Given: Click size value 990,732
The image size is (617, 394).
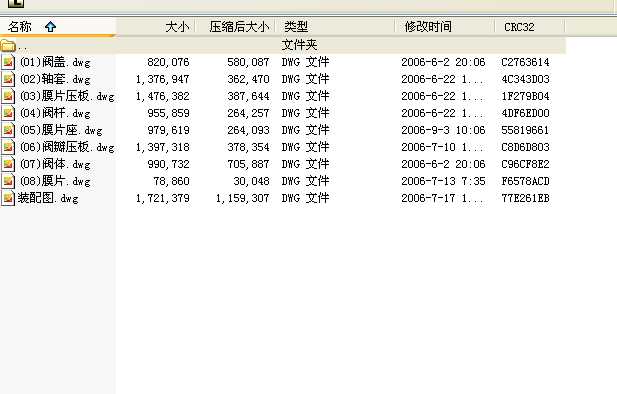Looking at the screenshot, I should coord(168,164).
